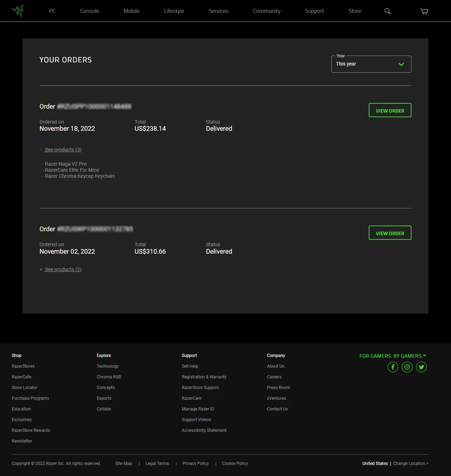This screenshot has width=451, height=476.
Task: Click View Order for the November 02 order
Action: pos(390,233)
